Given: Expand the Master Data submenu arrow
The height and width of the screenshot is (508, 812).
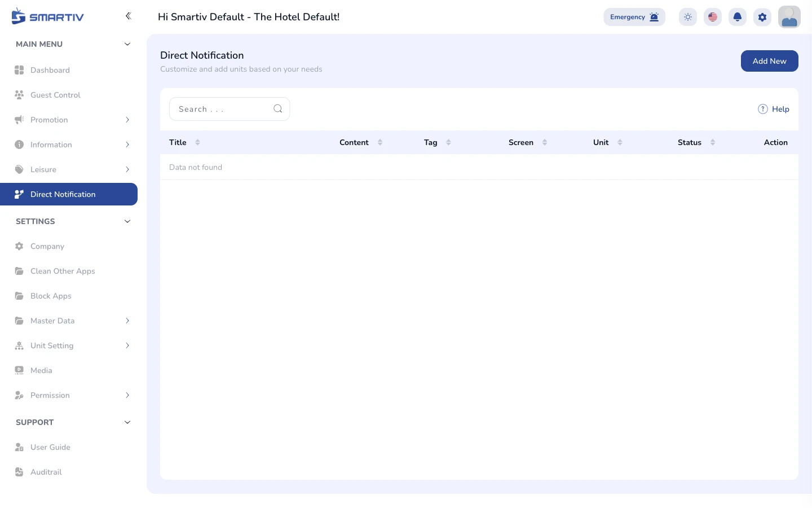Looking at the screenshot, I should tap(127, 321).
